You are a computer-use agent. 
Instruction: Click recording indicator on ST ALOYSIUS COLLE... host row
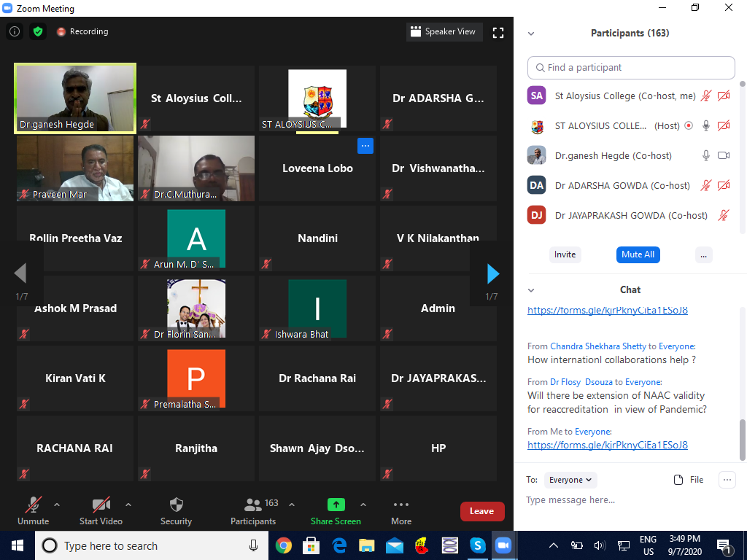(x=689, y=125)
